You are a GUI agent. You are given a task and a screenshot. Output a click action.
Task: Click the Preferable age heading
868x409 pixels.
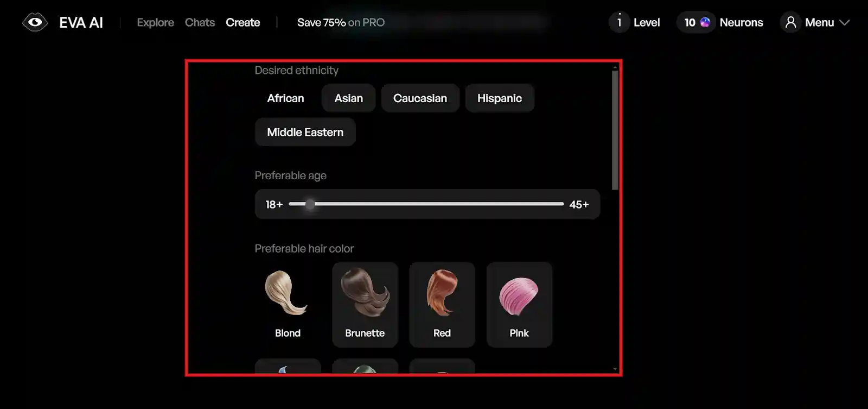click(x=290, y=175)
